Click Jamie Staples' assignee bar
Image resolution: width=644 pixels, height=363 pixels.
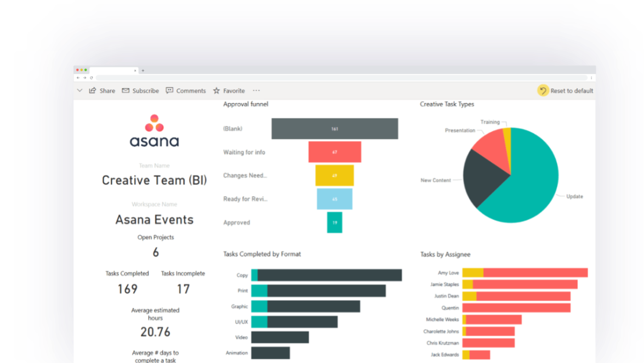pyautogui.click(x=520, y=284)
